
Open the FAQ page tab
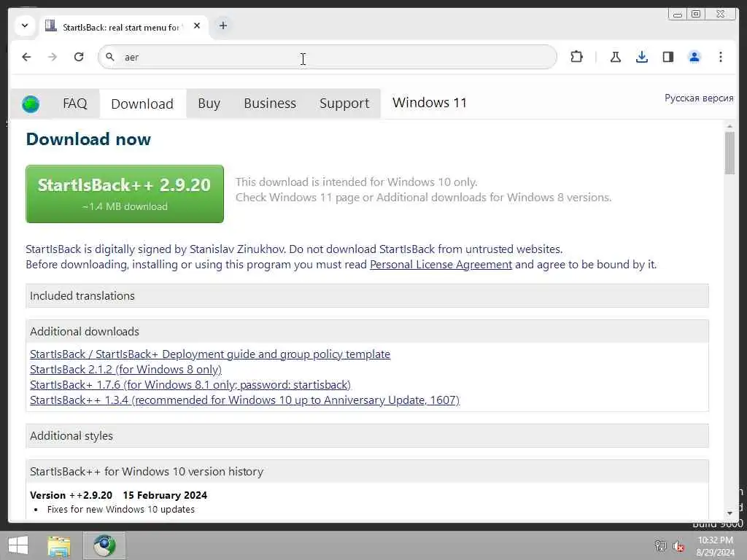[75, 104]
